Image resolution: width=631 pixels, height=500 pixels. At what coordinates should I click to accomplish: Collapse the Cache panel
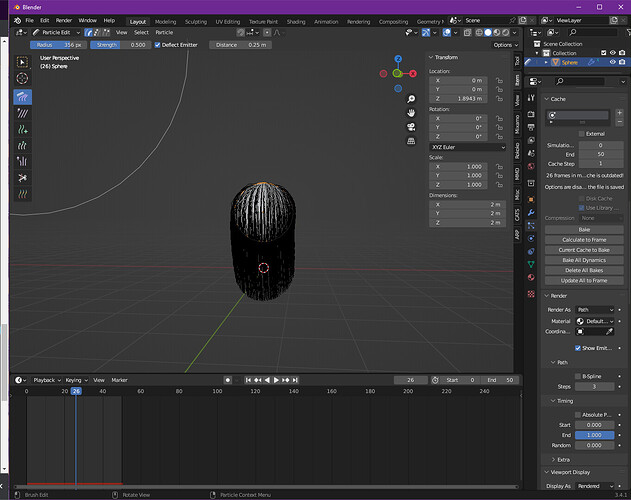pos(555,99)
